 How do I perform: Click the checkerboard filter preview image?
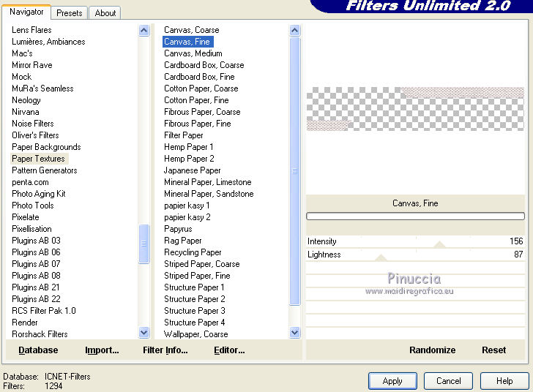pyautogui.click(x=415, y=109)
